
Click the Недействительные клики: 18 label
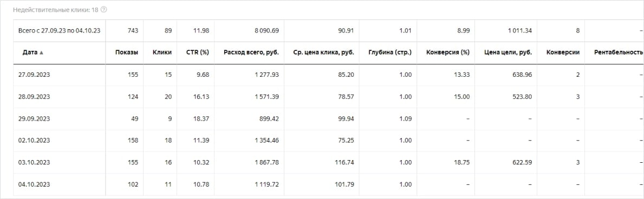pyautogui.click(x=55, y=9)
